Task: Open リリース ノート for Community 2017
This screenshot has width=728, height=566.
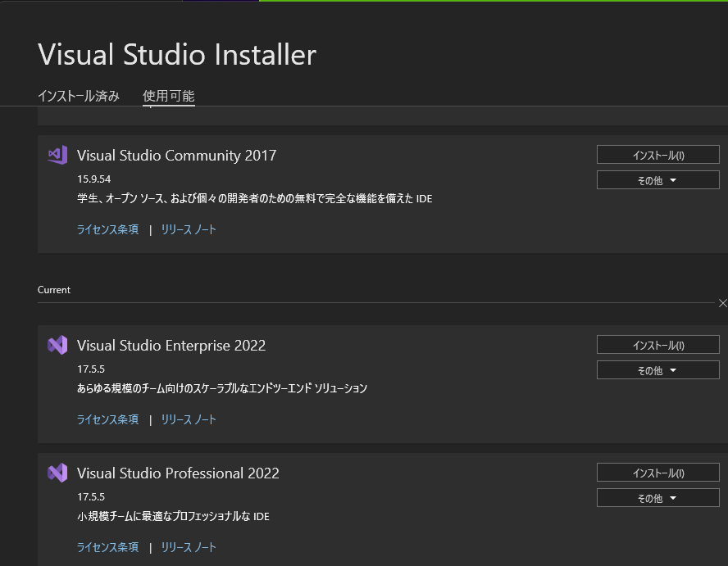Action: click(188, 229)
